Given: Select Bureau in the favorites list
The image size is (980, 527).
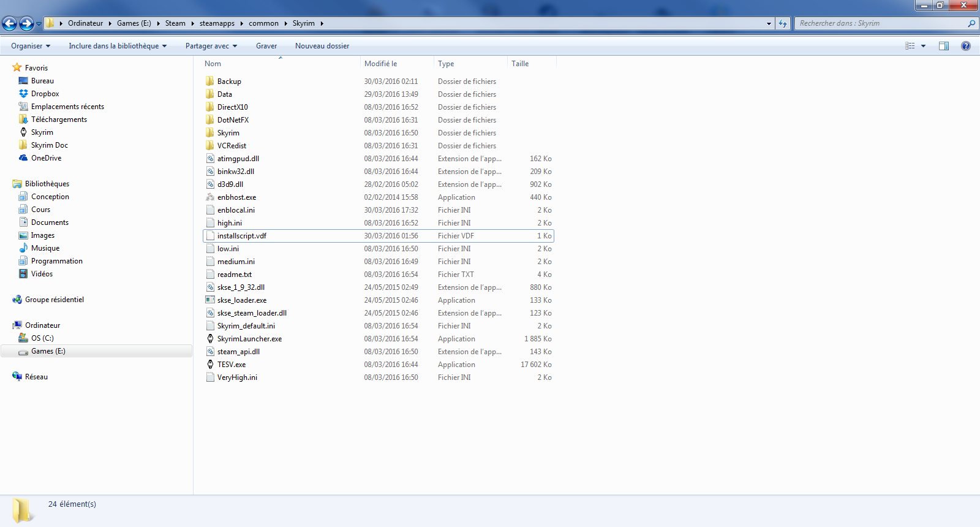Looking at the screenshot, I should tap(42, 81).
